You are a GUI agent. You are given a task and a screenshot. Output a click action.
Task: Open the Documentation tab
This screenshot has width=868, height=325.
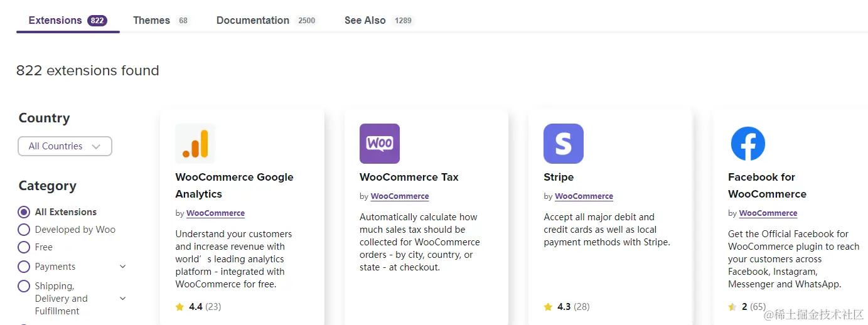click(x=267, y=20)
